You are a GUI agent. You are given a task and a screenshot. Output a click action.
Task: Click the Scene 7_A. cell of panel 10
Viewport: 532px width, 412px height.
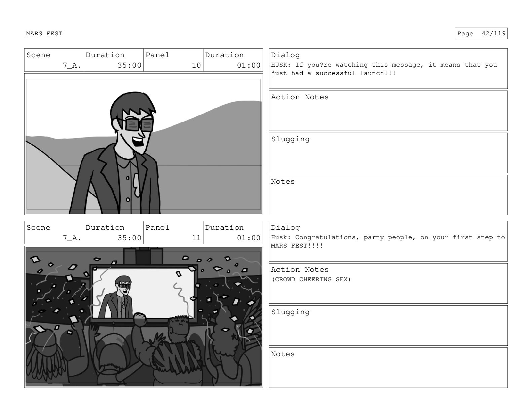[54, 60]
